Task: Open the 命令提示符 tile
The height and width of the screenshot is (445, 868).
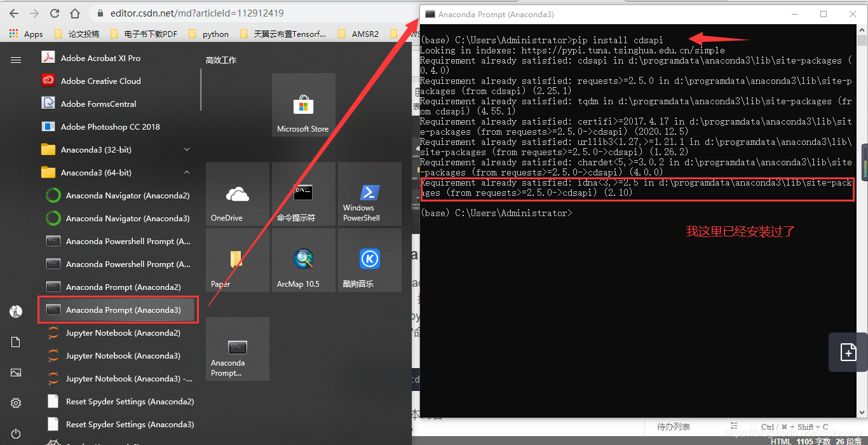Action: pyautogui.click(x=303, y=193)
